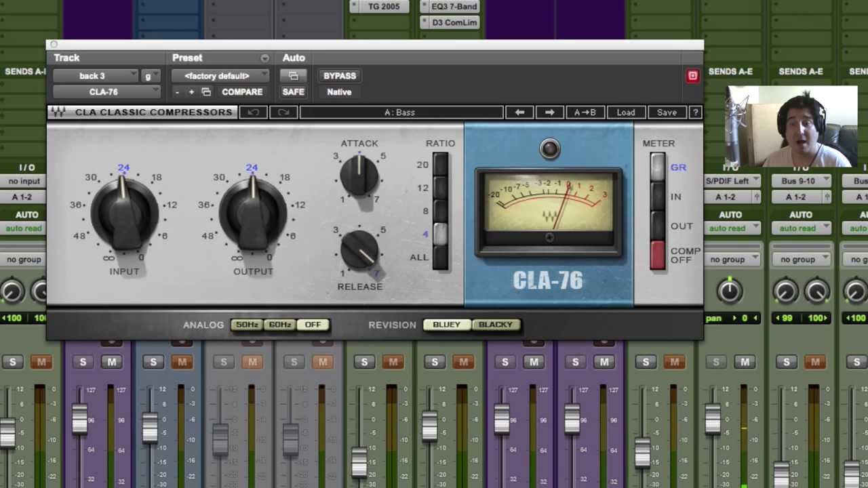Click the Waves Load button
868x488 pixels.
click(x=625, y=113)
